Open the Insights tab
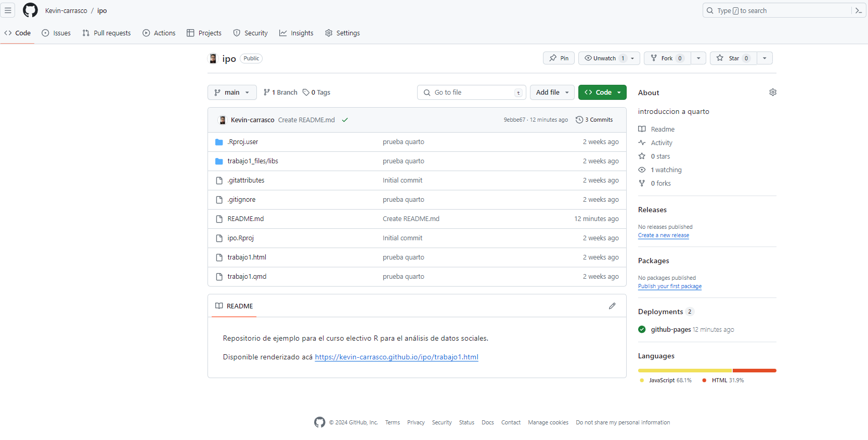 [296, 33]
